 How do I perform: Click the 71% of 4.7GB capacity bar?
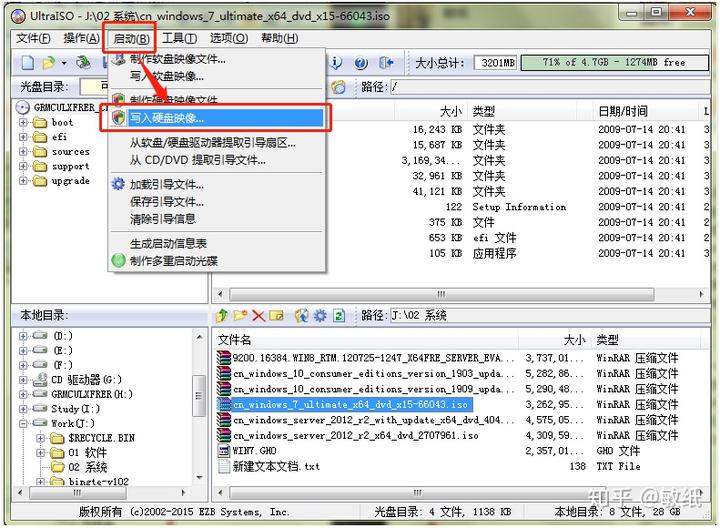coord(614,63)
